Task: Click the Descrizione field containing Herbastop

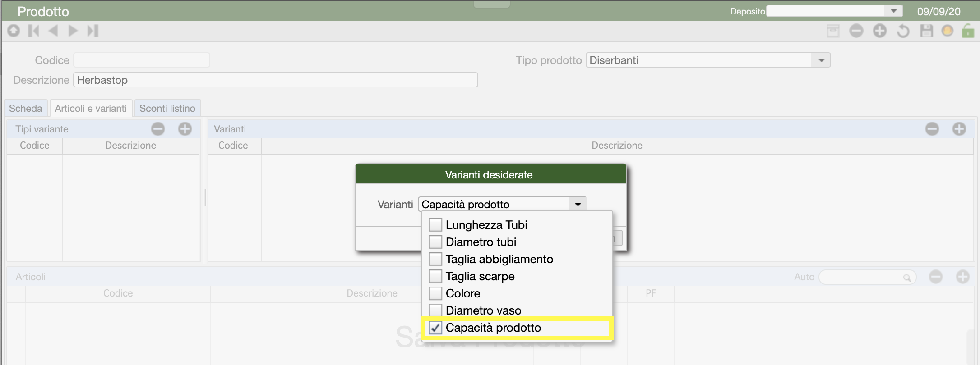Action: click(275, 80)
